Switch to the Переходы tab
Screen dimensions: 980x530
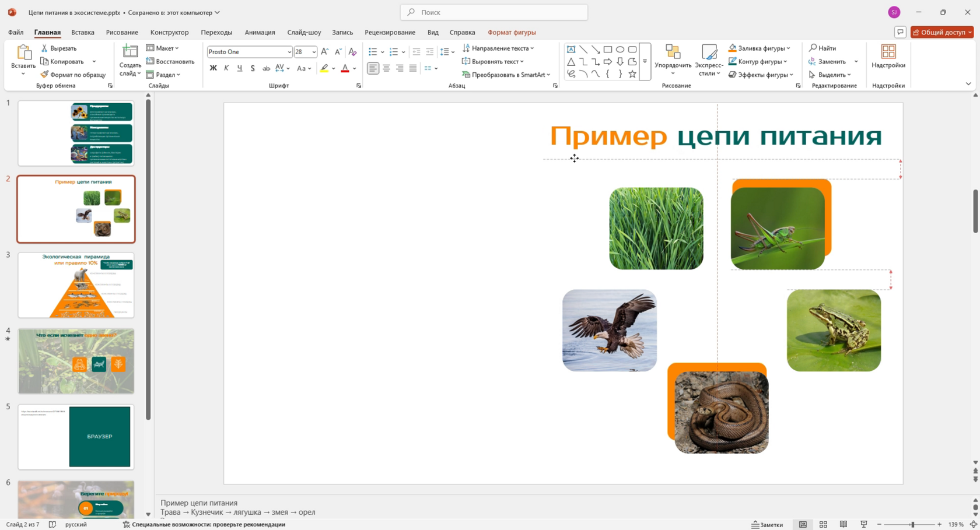pos(216,32)
